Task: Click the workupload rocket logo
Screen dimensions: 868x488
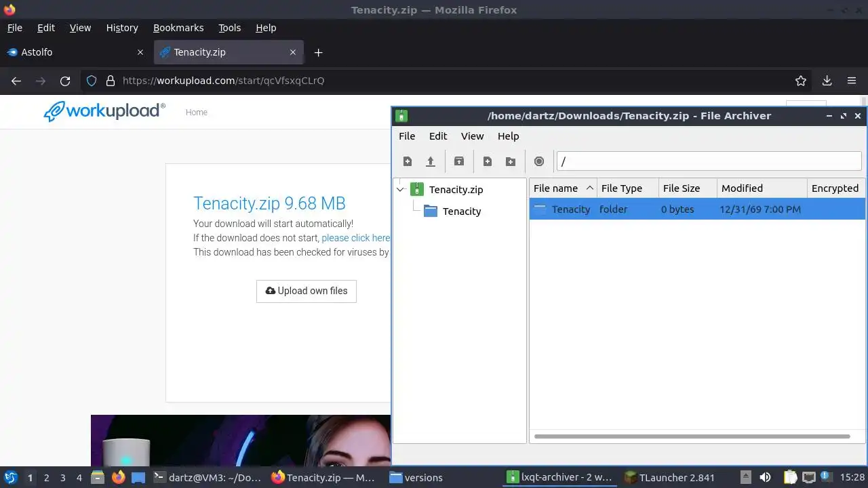Action: tap(104, 111)
